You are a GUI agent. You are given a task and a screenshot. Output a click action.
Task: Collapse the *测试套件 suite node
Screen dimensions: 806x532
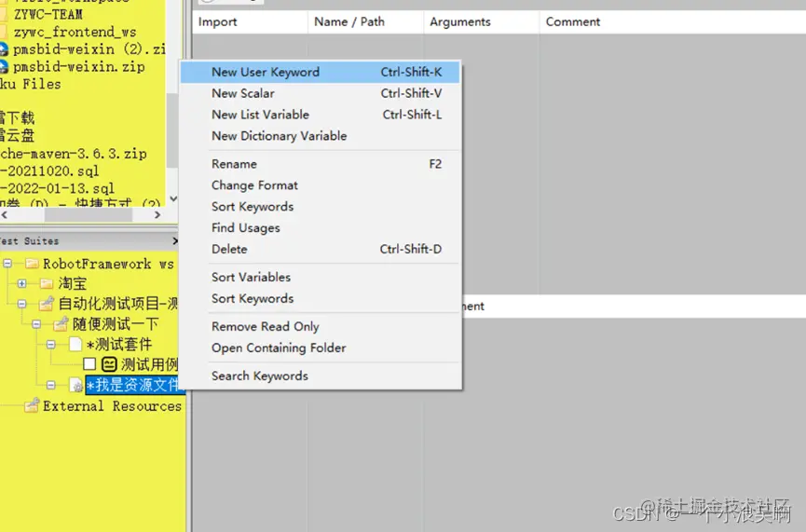(x=50, y=345)
